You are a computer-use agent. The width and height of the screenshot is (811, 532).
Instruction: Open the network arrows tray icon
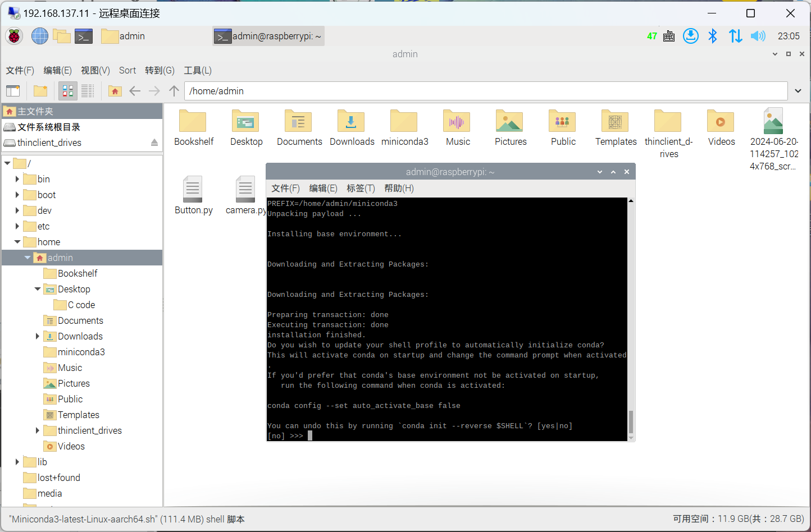coord(735,36)
